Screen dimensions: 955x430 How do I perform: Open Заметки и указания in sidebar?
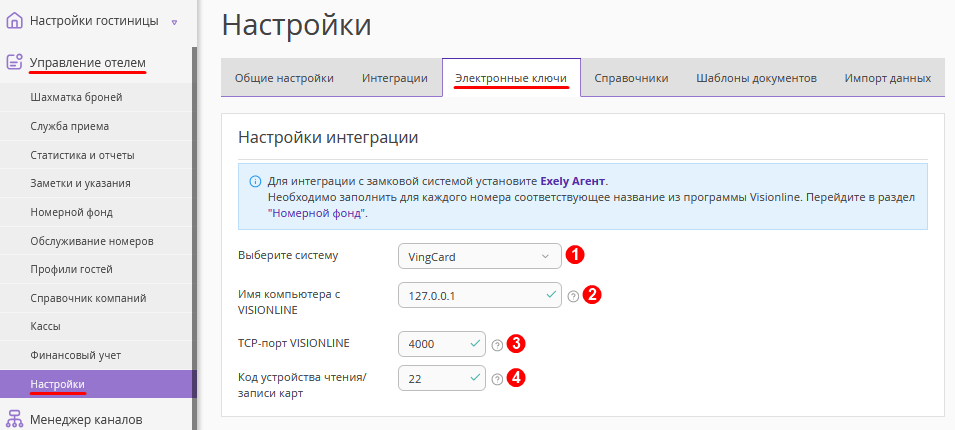point(96,183)
